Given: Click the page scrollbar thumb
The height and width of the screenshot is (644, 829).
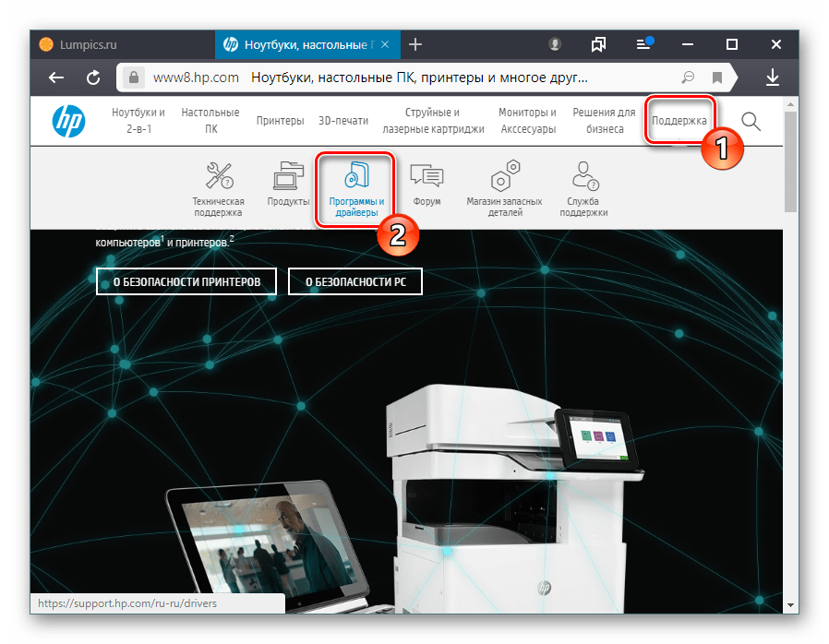Looking at the screenshot, I should pos(790,161).
